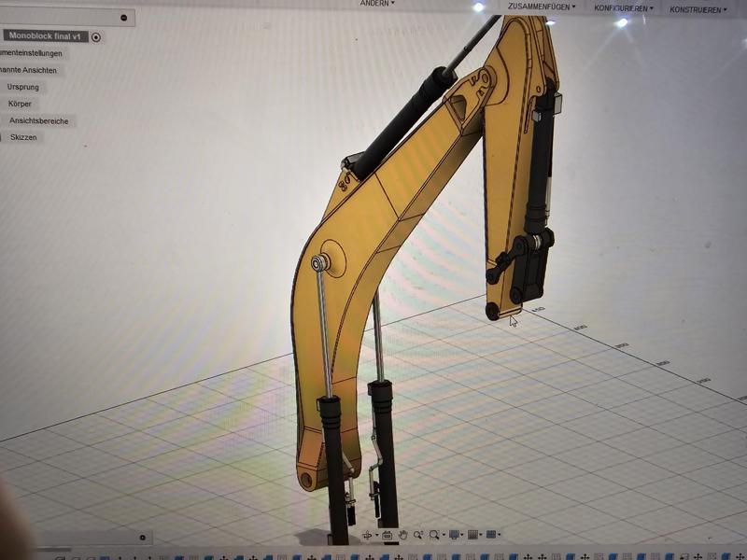Select the Skizzen browser folder

tap(23, 137)
